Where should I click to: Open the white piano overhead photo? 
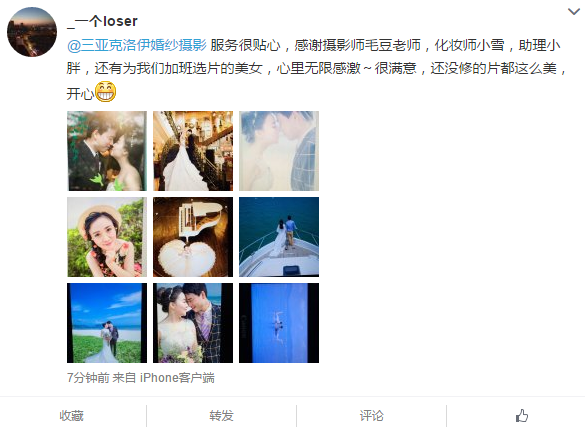click(193, 237)
